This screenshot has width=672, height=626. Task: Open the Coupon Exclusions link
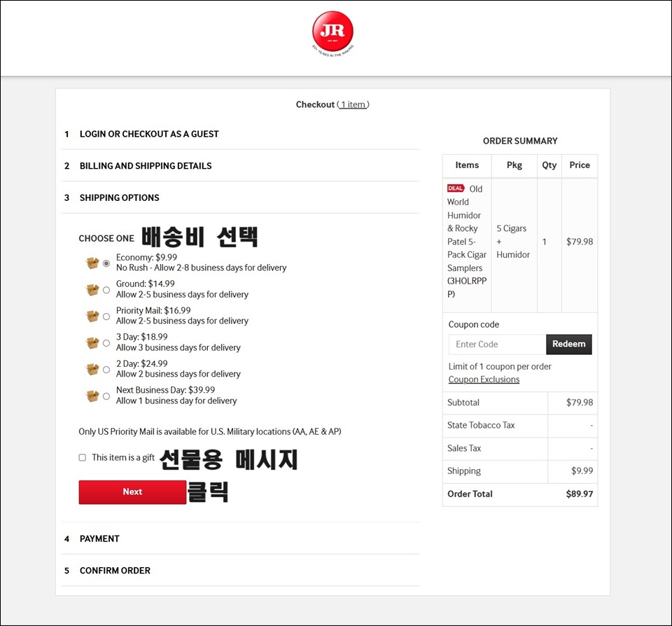(484, 380)
